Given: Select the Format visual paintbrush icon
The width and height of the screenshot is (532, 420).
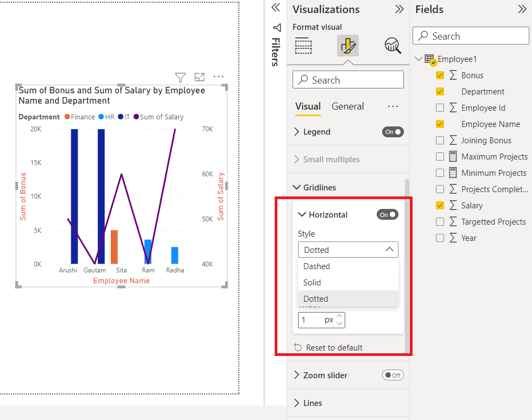Looking at the screenshot, I should pos(348,46).
